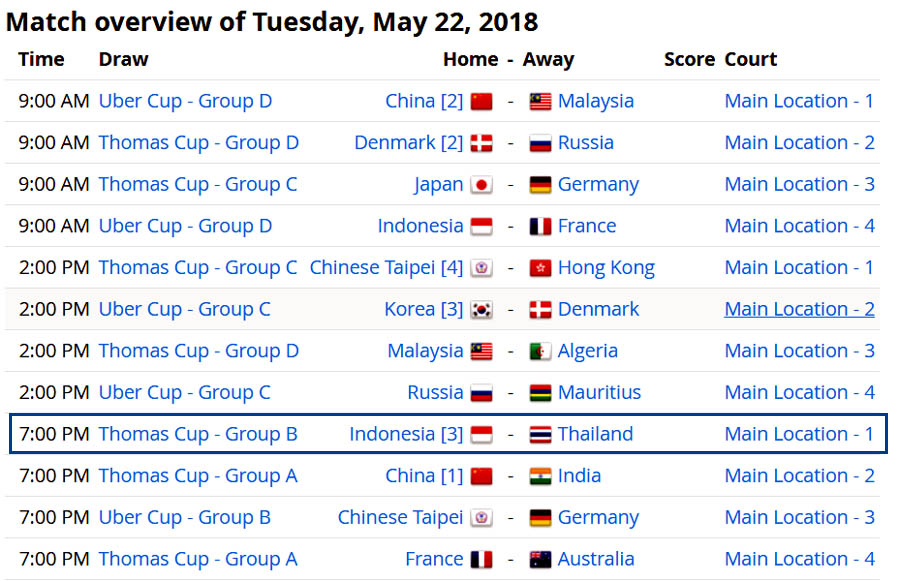Click the Denmark flag beside Denmark [2]
Viewport: 900px width, 581px height.
[x=481, y=143]
